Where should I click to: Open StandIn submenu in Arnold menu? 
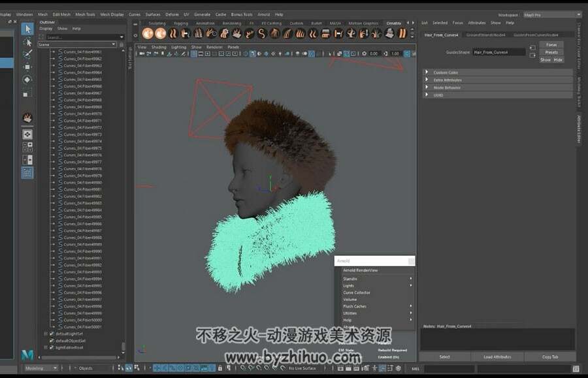(x=377, y=279)
